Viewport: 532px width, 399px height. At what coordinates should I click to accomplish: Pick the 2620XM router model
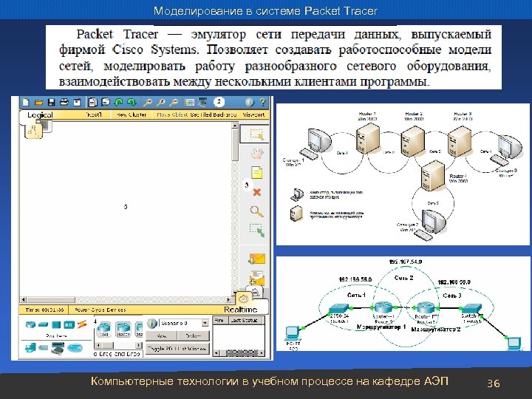(x=123, y=330)
